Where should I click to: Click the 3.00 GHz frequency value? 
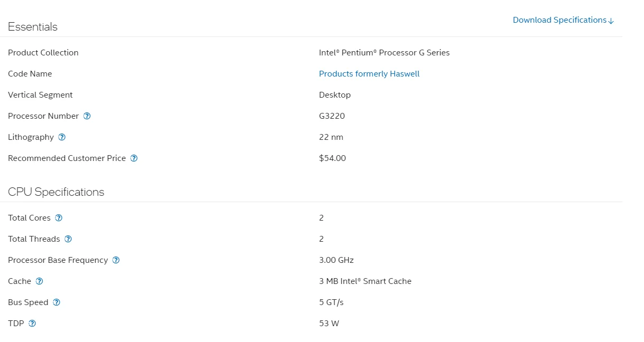336,260
